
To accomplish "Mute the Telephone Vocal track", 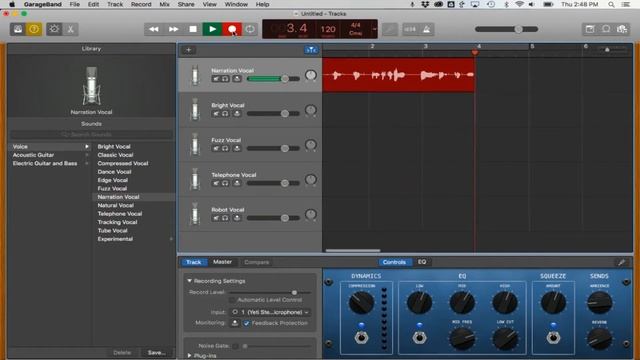I will (216, 183).
